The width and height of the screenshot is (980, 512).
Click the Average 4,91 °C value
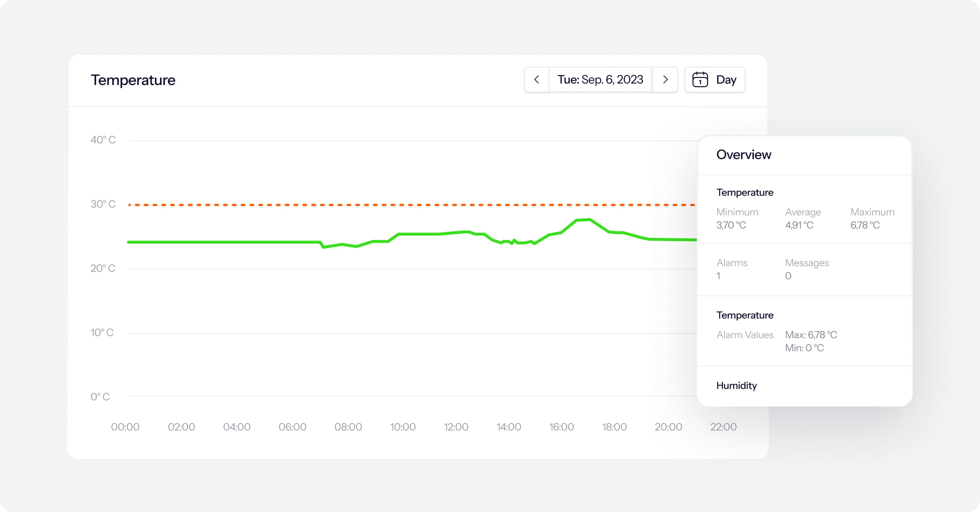799,225
